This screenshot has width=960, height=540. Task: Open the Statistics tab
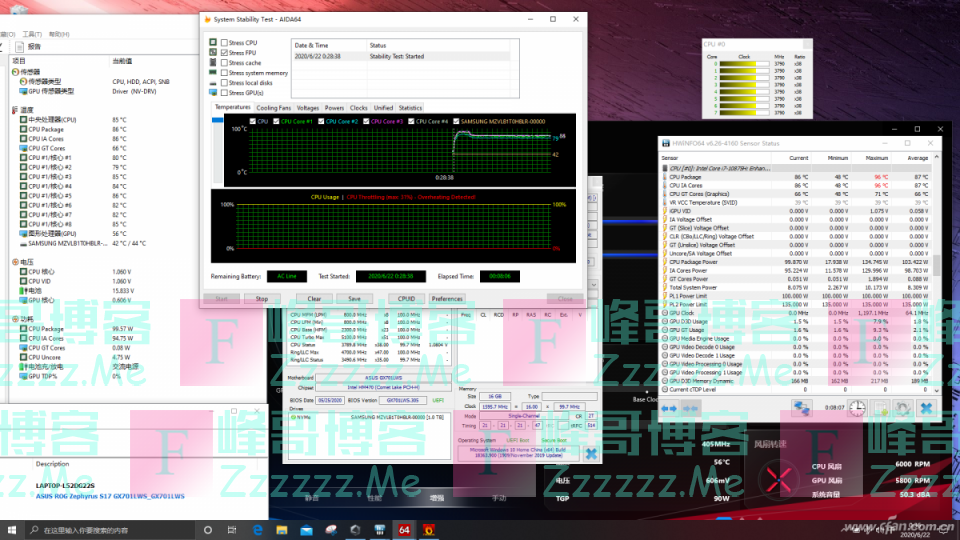tap(410, 108)
